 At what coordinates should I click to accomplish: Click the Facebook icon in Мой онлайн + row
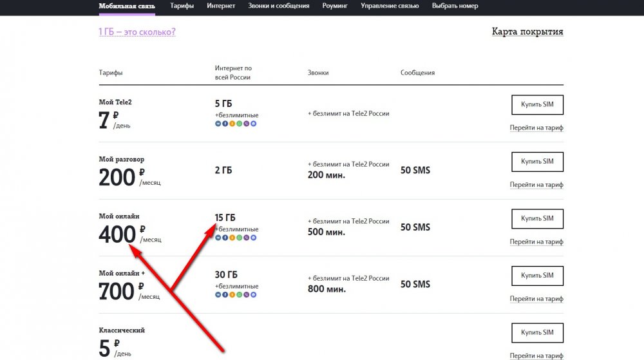pyautogui.click(x=225, y=294)
